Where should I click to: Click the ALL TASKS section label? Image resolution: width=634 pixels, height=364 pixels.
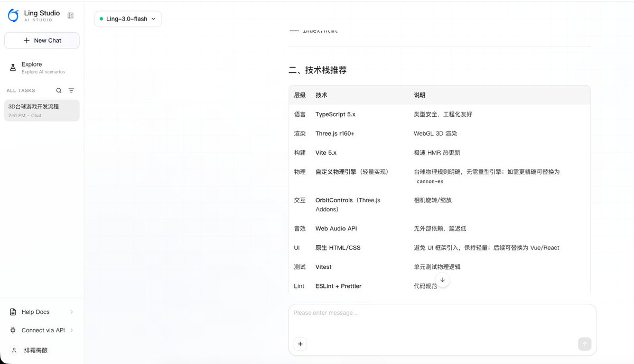(x=21, y=90)
